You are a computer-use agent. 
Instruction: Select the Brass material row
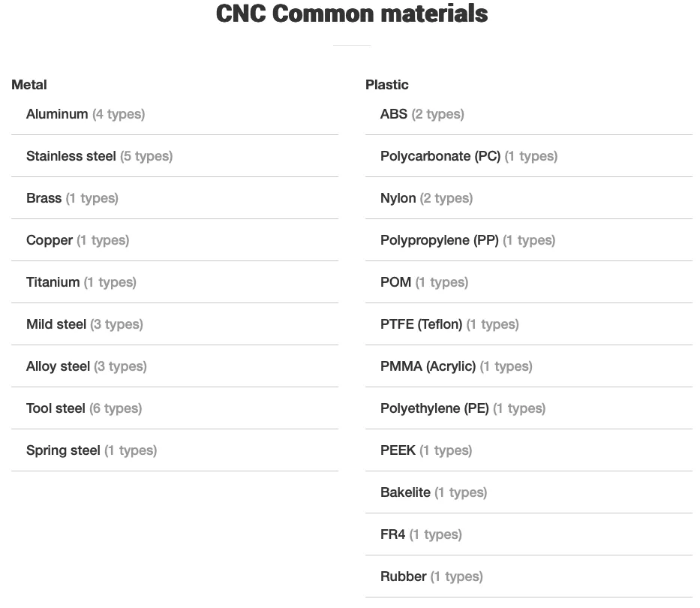[x=175, y=198]
